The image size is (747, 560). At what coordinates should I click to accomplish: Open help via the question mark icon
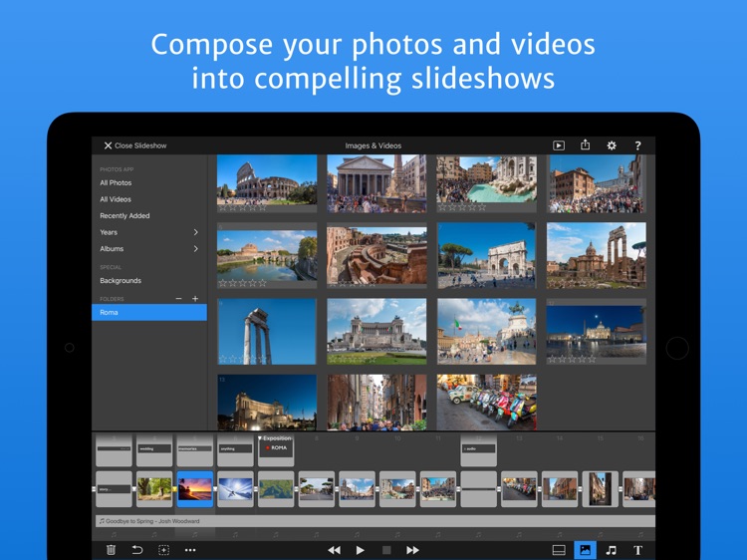tap(637, 145)
